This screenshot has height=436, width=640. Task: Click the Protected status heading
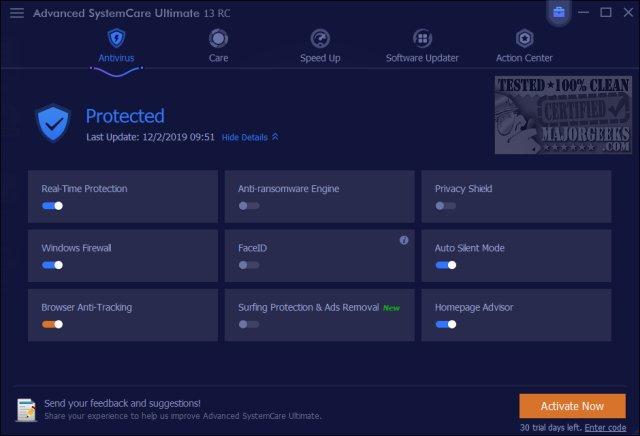pos(125,116)
